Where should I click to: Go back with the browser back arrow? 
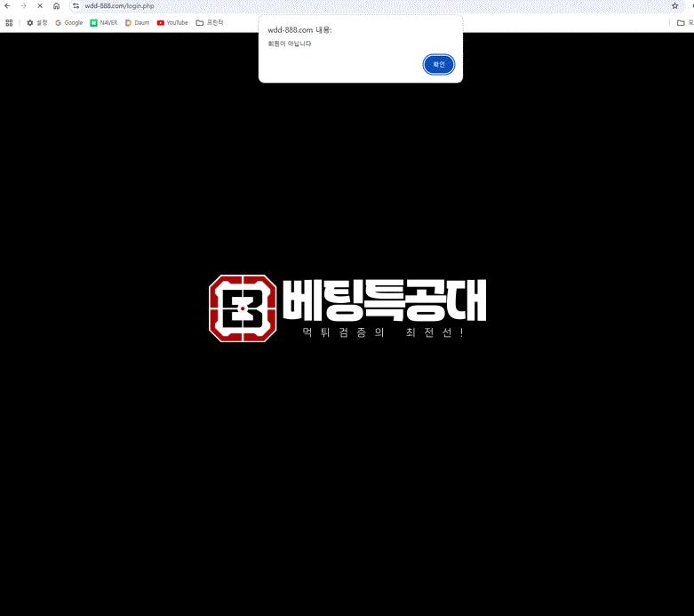pyautogui.click(x=7, y=5)
